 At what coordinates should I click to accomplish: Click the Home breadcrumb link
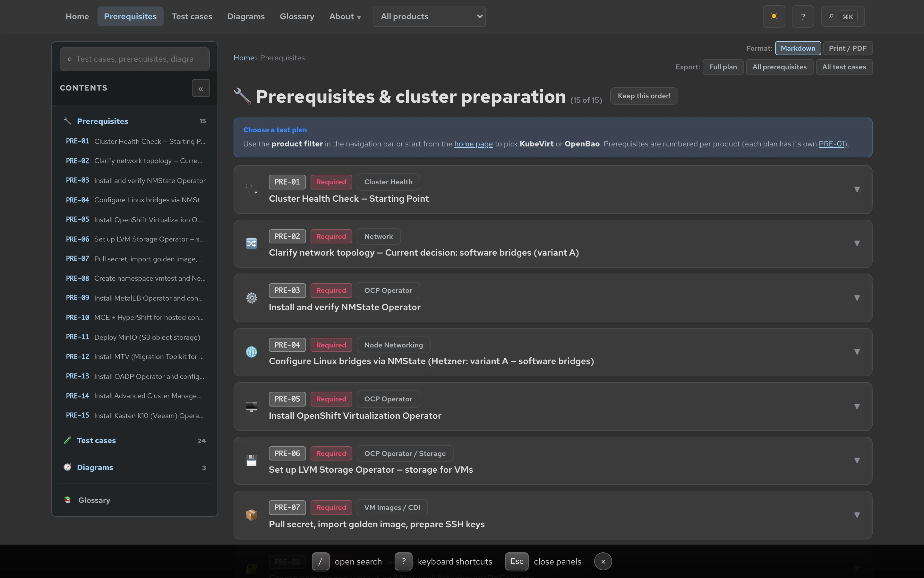point(244,58)
